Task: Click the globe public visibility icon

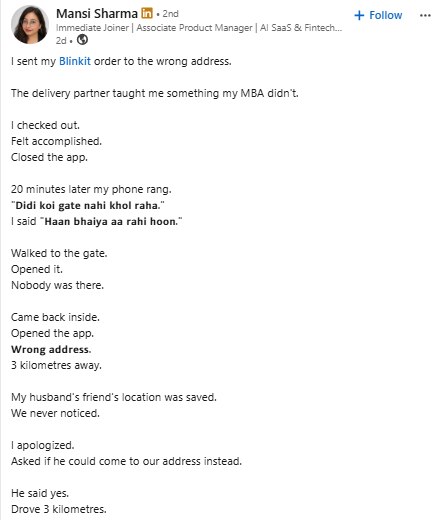Action: click(82, 40)
